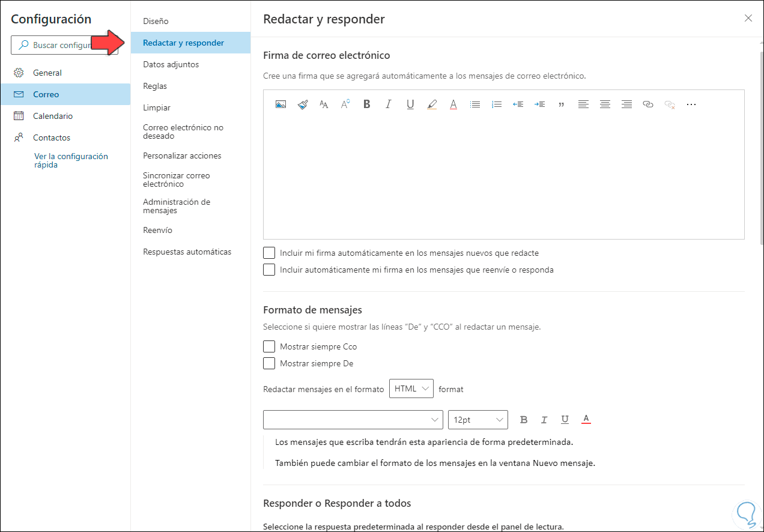The height and width of the screenshot is (532, 764).
Task: Open the 12pt font size dropdown
Action: coord(478,420)
